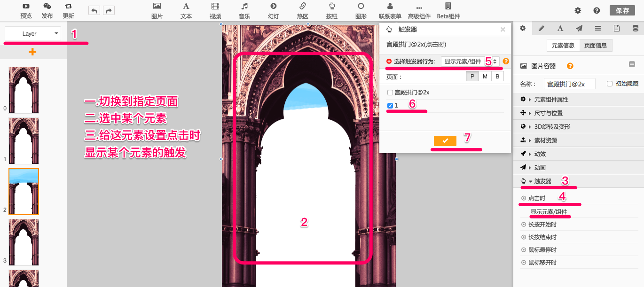Check the 宫殿拱门@2x element checkbox
Screen dimensions: 644x287
coord(390,93)
